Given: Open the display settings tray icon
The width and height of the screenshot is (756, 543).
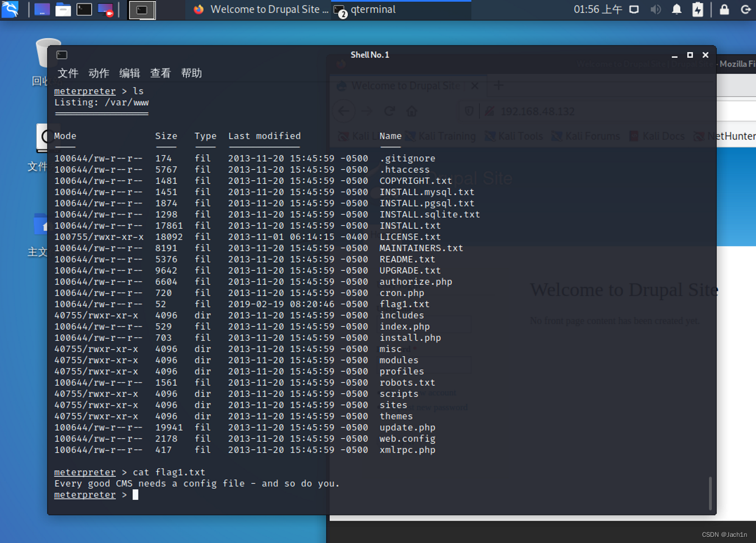Looking at the screenshot, I should pos(634,10).
